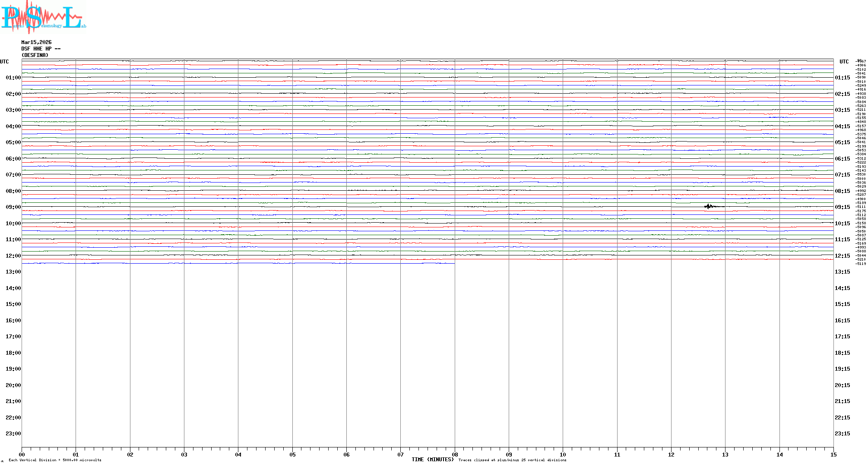Click the TIME (MINUTES) axis title
868x466 pixels.
click(x=432, y=460)
